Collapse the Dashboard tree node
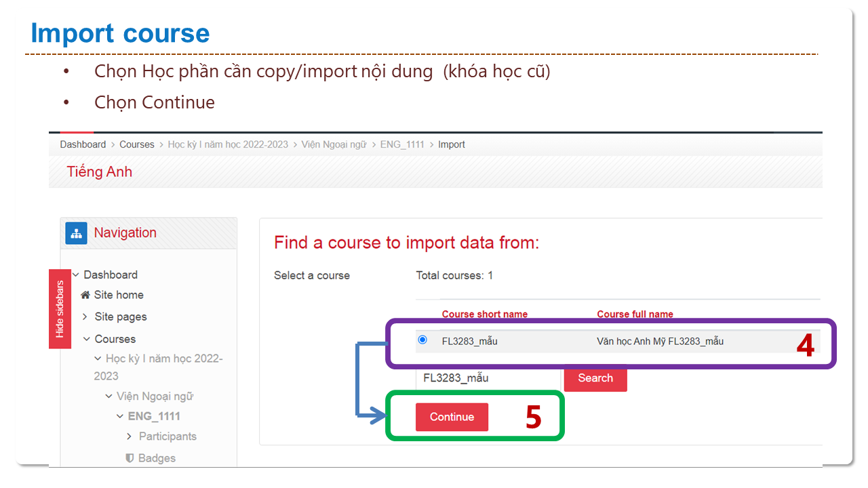This screenshot has width=868, height=488. 75,274
